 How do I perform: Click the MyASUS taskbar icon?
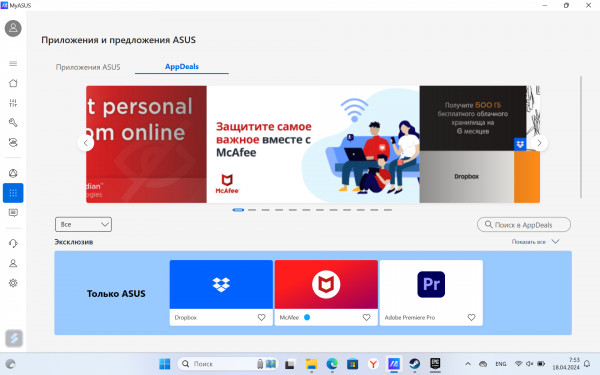coord(394,364)
